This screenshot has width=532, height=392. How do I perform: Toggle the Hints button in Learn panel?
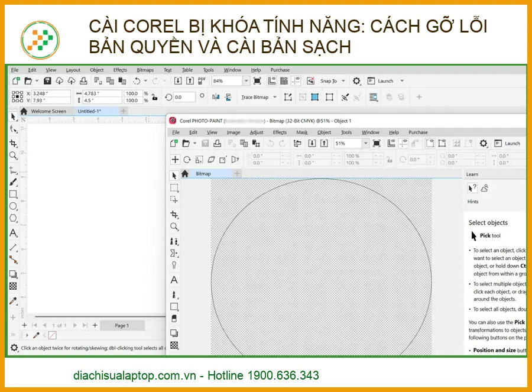472,188
